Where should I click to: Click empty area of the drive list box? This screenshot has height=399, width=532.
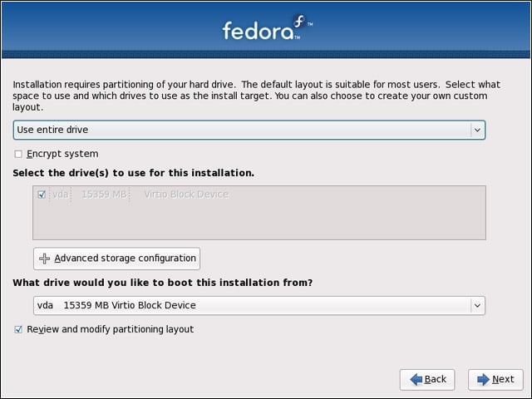click(259, 220)
